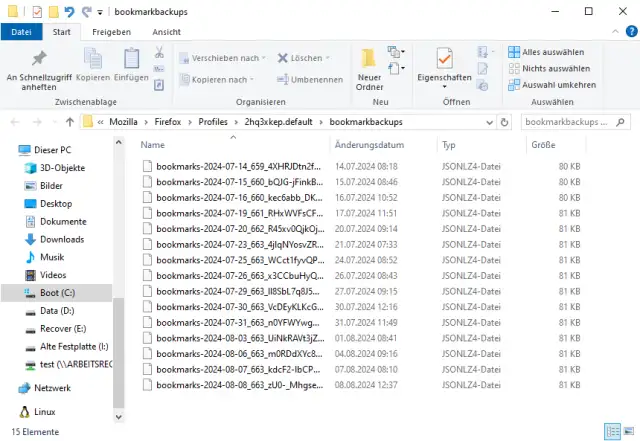Create a Neuer Ordner

pyautogui.click(x=369, y=69)
